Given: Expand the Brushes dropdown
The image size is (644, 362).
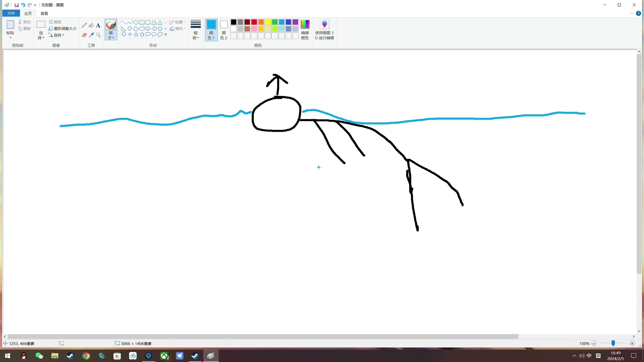Looking at the screenshot, I should click(x=111, y=36).
